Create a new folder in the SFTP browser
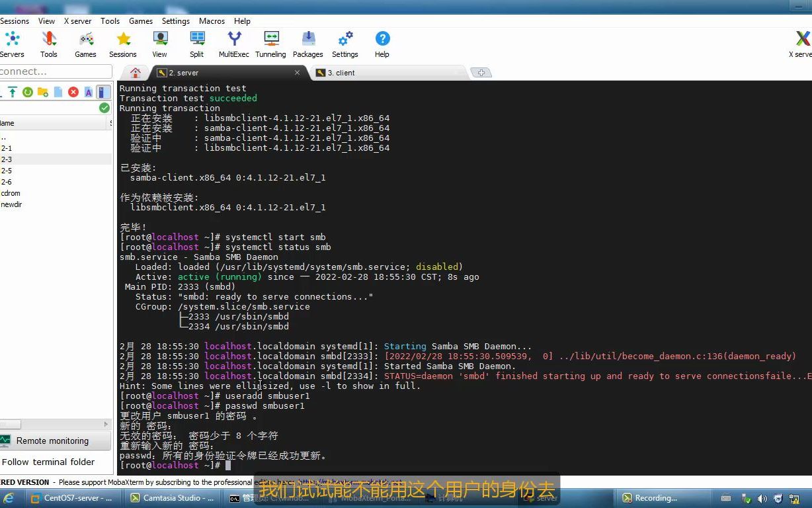 coord(43,92)
